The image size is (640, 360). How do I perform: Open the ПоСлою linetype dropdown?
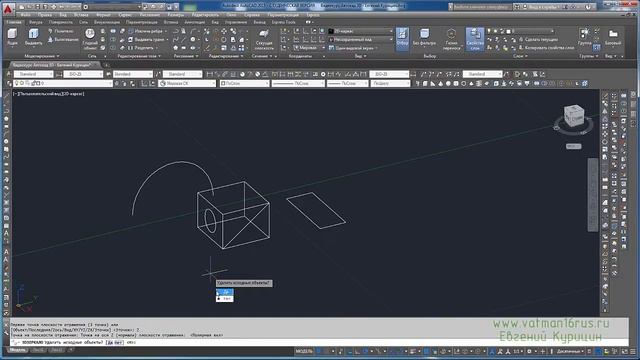tap(298, 83)
